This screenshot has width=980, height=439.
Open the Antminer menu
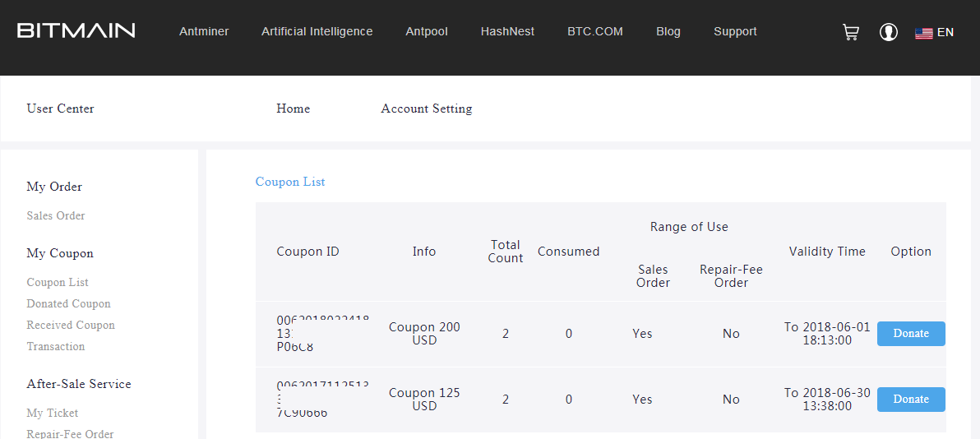click(204, 31)
